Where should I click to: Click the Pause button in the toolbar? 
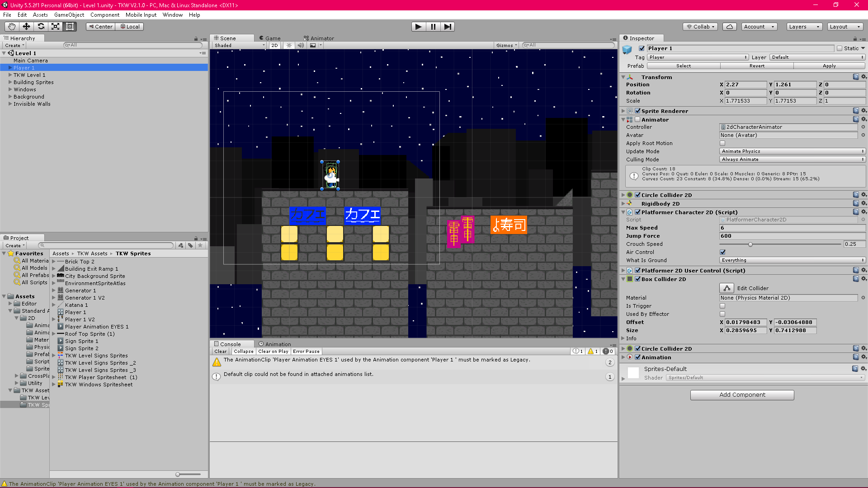click(433, 27)
